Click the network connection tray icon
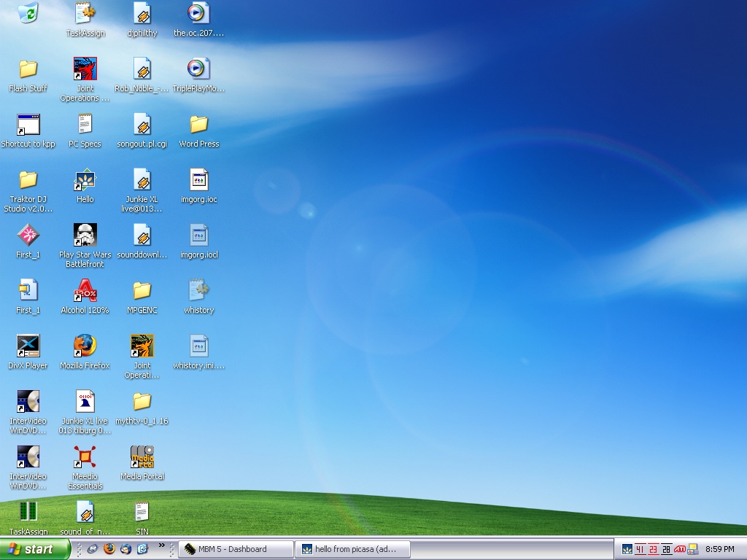The width and height of the screenshot is (747, 560). click(x=692, y=550)
